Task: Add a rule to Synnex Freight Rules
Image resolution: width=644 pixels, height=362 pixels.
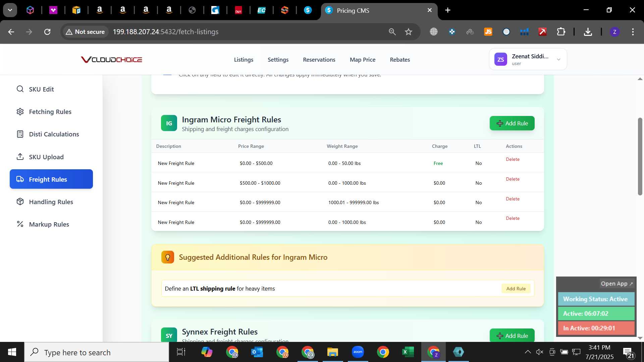Action: [x=512, y=336]
